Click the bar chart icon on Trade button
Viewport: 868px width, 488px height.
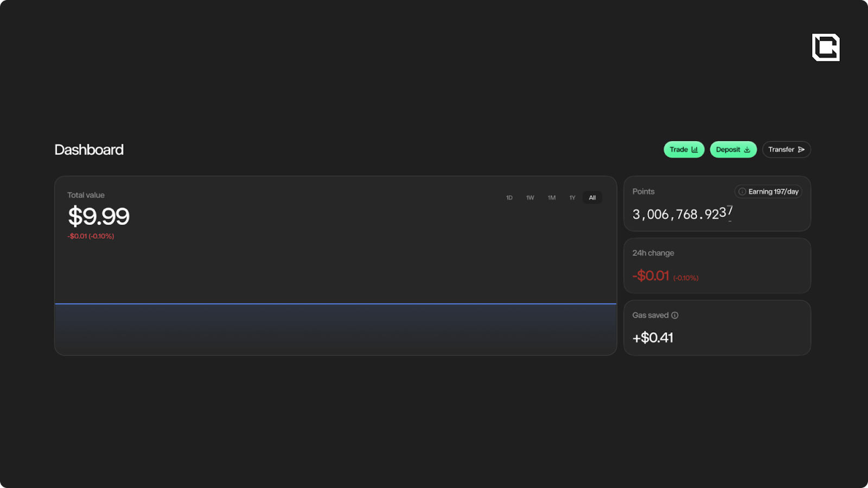(x=694, y=150)
